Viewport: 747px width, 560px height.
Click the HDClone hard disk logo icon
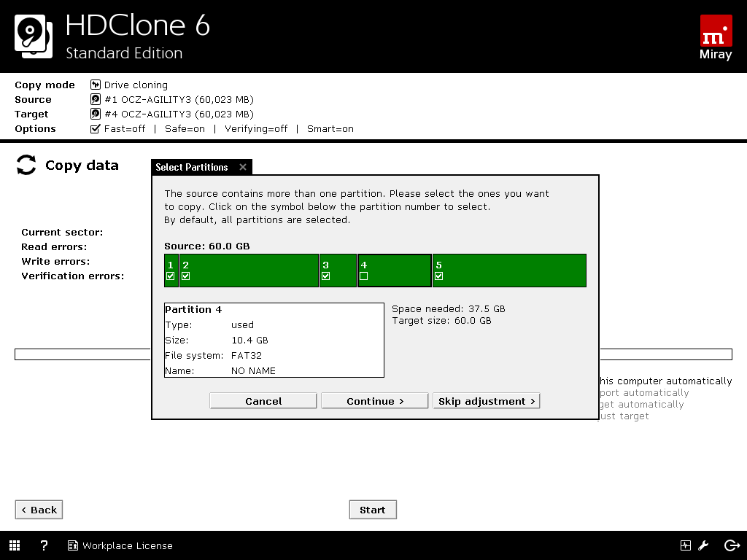34,36
